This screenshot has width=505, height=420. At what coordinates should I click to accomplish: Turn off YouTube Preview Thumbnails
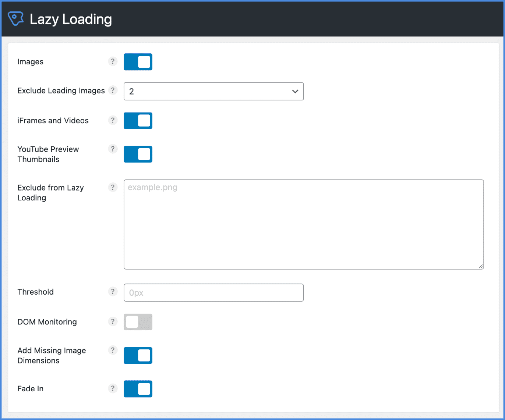[138, 154]
